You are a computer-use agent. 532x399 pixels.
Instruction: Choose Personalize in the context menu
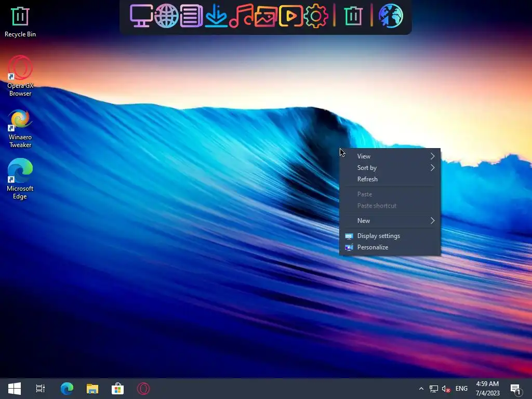390,247
